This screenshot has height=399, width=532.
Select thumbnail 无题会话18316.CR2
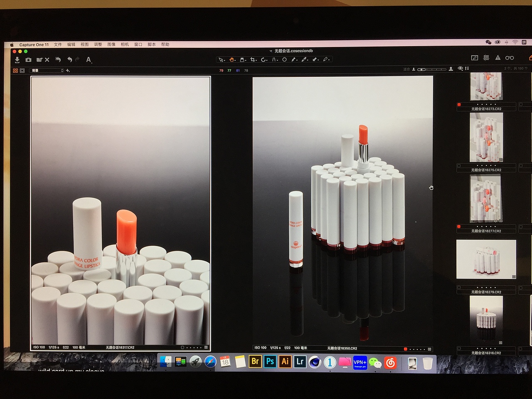(x=486, y=320)
